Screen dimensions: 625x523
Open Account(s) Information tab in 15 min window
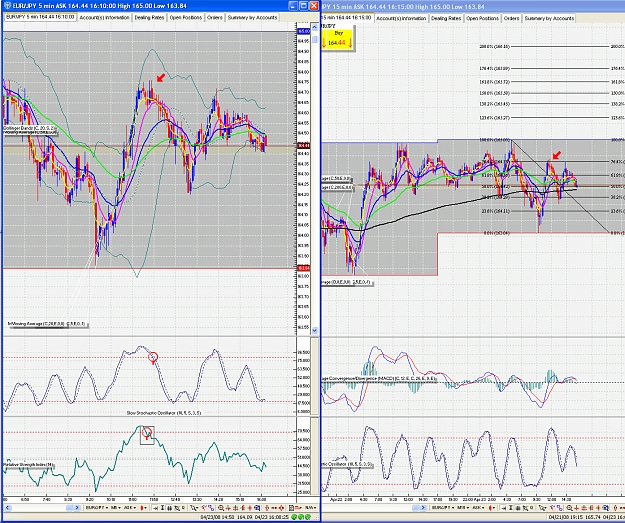(401, 18)
